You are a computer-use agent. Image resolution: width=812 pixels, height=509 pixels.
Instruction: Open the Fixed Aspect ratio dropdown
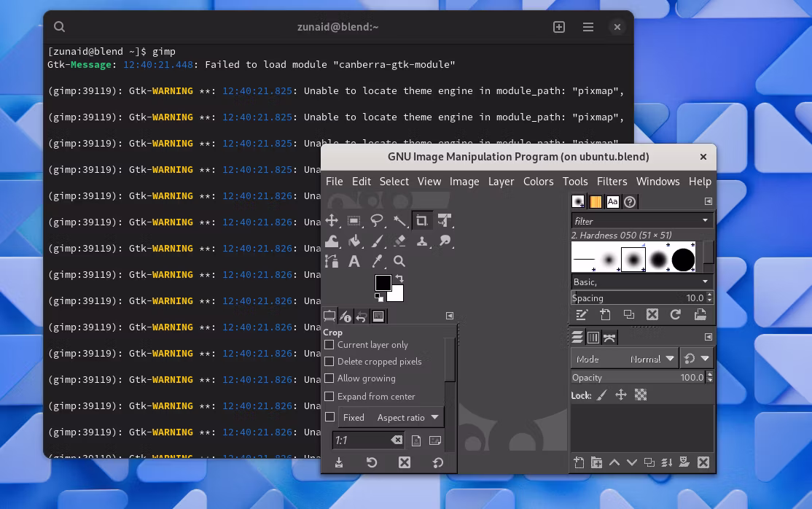(391, 417)
